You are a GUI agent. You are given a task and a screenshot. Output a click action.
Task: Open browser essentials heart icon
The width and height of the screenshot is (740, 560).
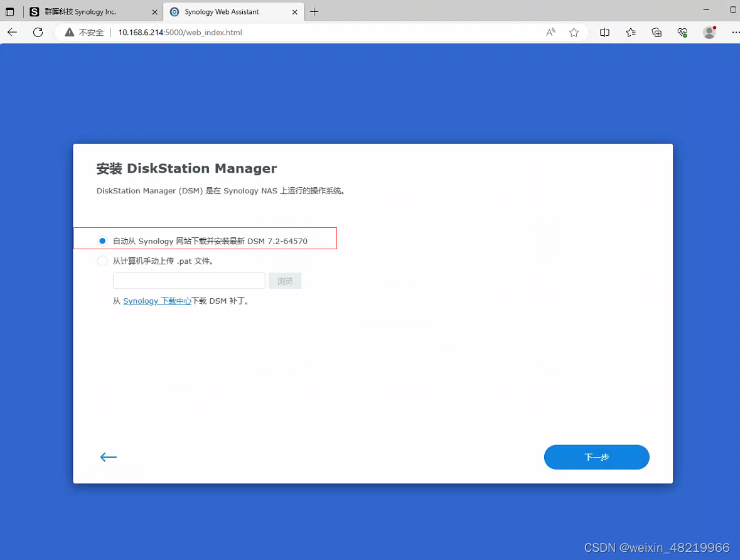click(682, 32)
